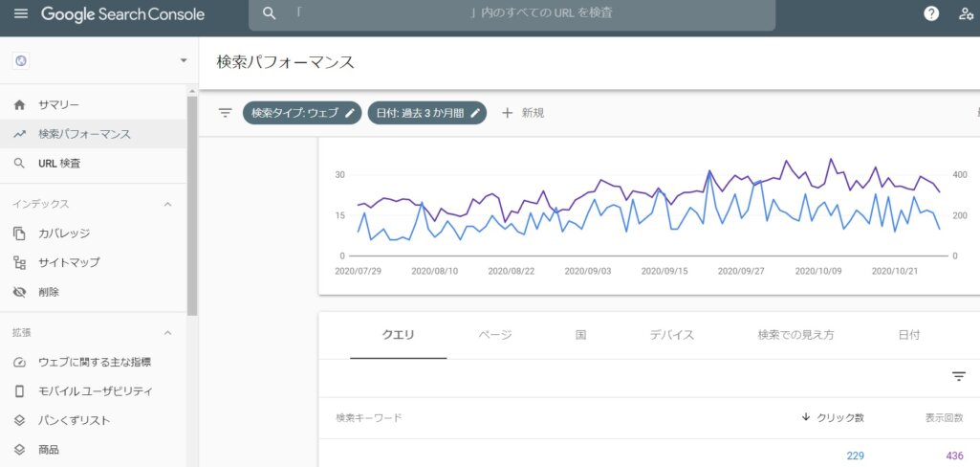Open サイトマップ in the sidebar
Screen dimensions: 980x467
coord(69,262)
